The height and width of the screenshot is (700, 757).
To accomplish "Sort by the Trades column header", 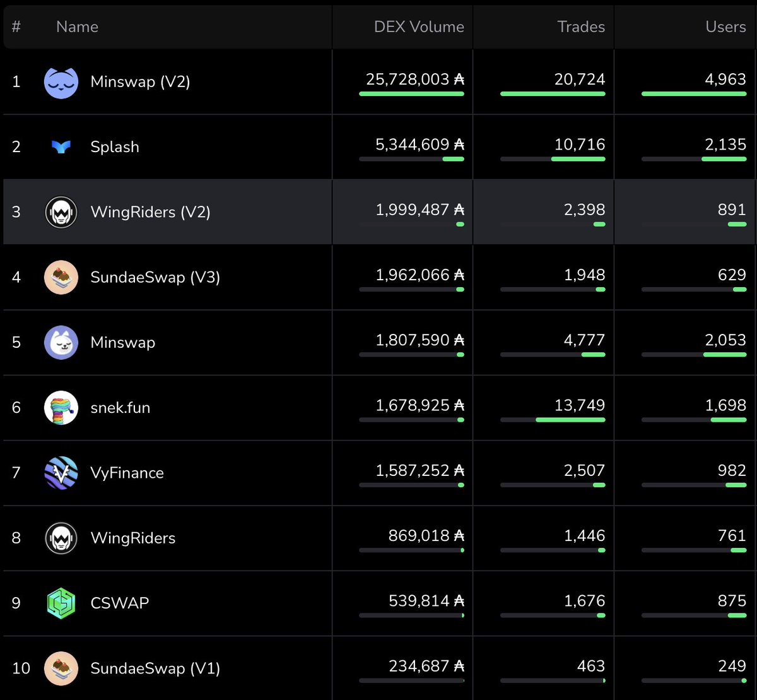I will 581,27.
